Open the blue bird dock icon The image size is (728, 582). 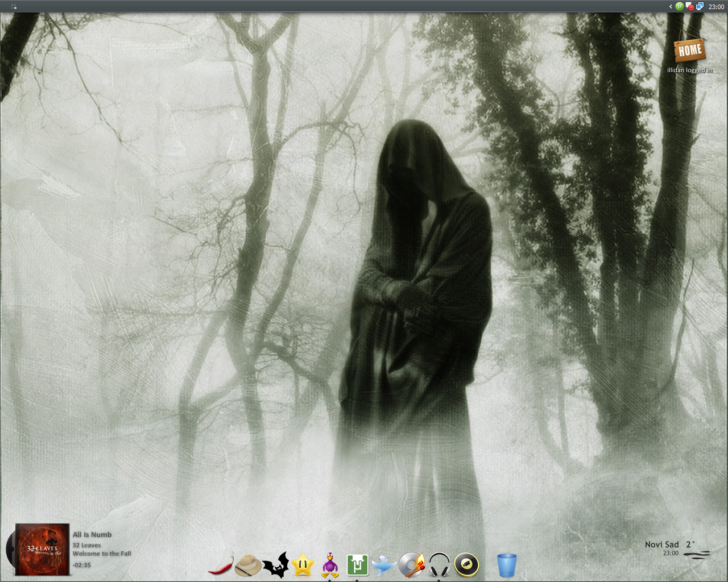point(384,566)
